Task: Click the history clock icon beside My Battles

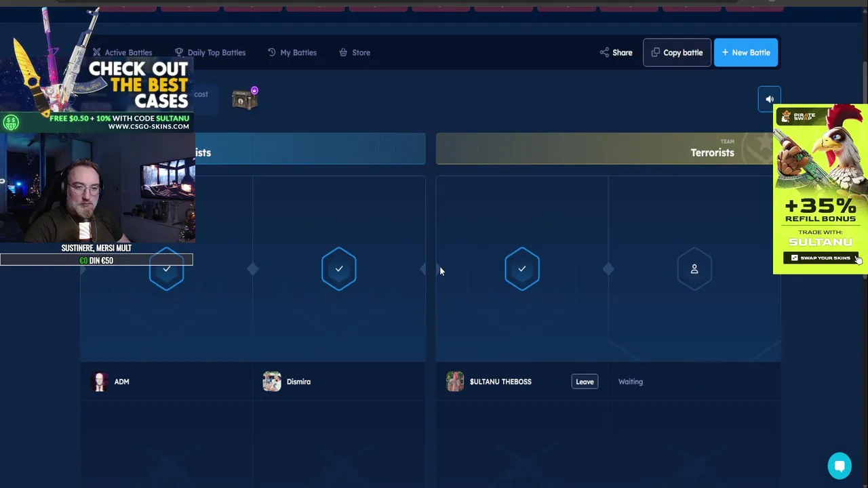Action: [271, 52]
